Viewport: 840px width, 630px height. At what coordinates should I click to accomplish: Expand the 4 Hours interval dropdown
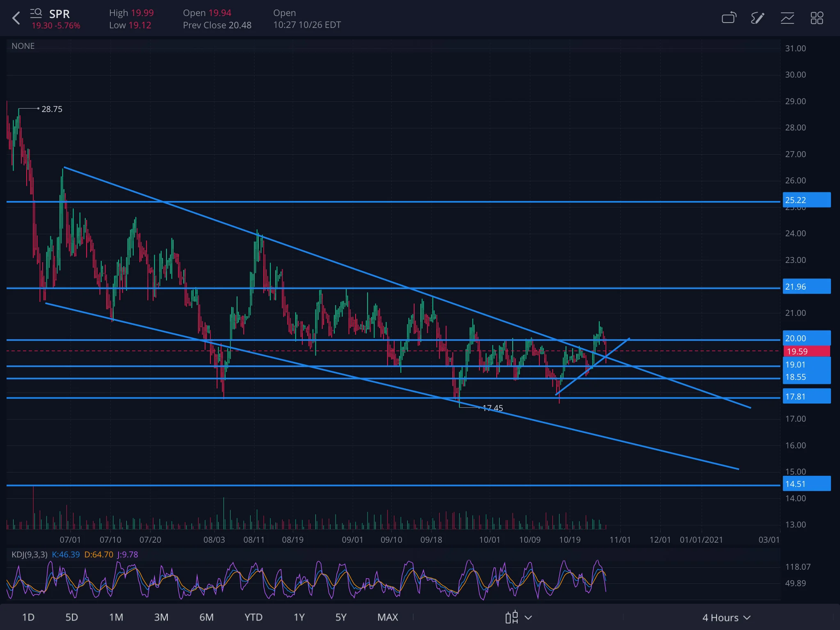point(726,617)
